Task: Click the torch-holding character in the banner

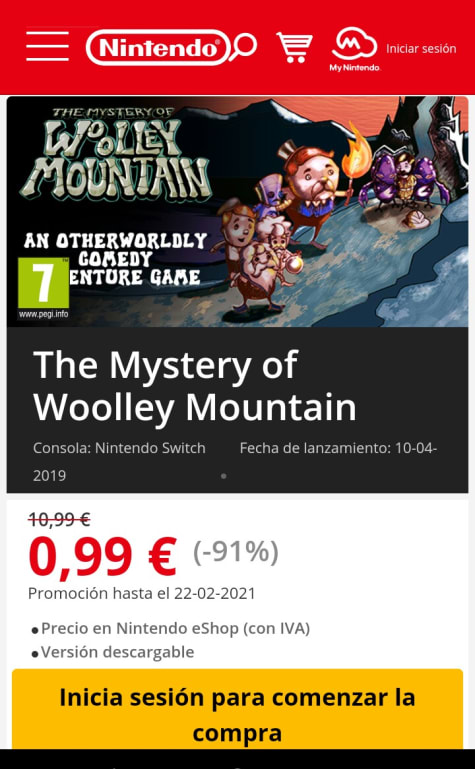Action: click(314, 186)
